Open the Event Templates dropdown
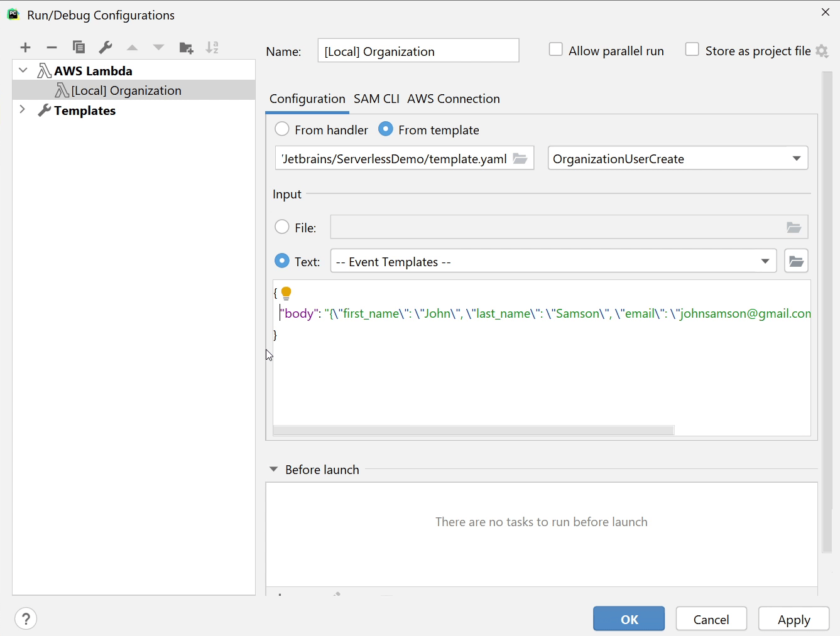Image resolution: width=840 pixels, height=636 pixels. tap(553, 261)
